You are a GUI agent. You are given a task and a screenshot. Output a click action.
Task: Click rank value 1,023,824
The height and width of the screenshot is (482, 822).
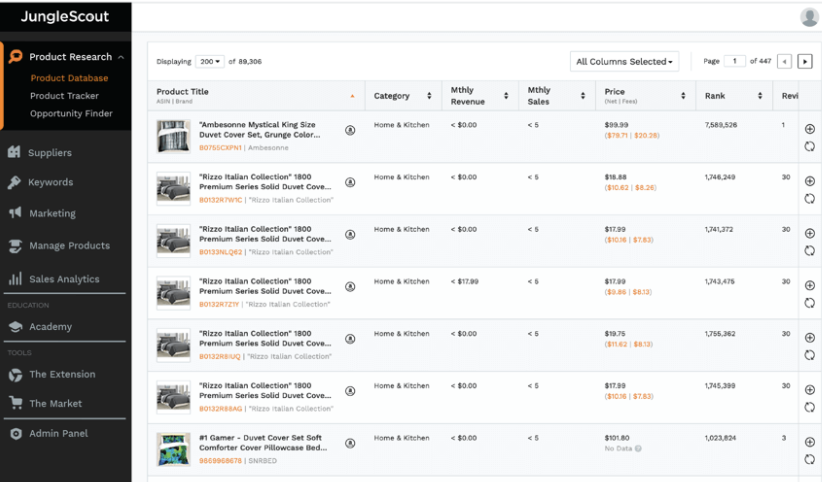(720, 438)
